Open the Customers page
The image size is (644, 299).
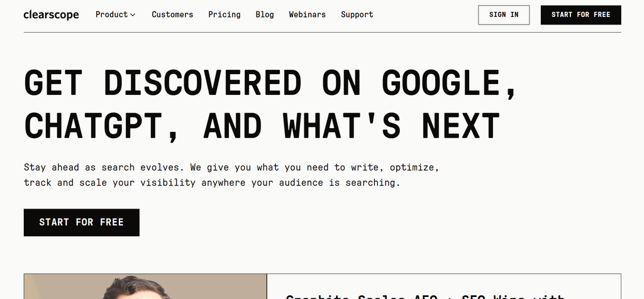pyautogui.click(x=172, y=14)
